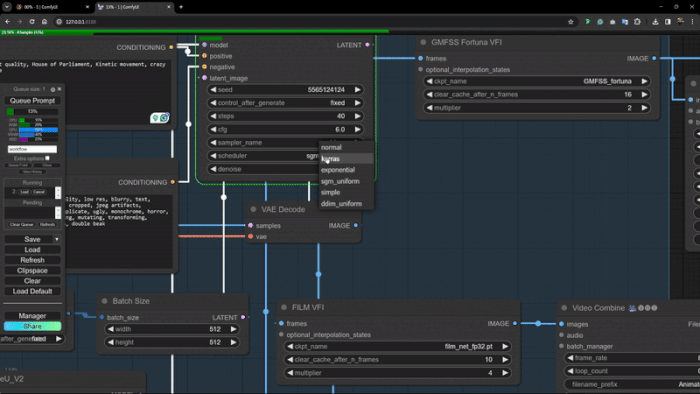Open the green arrow browser extension
This screenshot has width=700, height=394.
(x=588, y=21)
